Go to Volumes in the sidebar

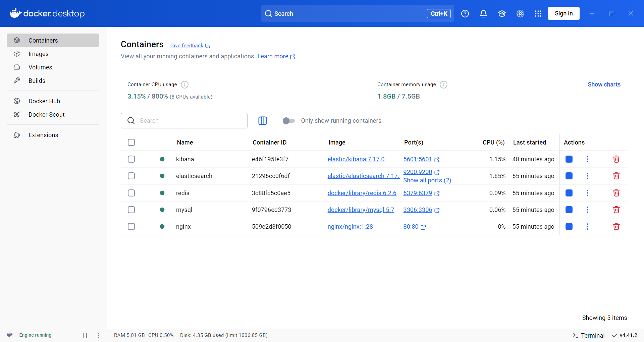point(53,67)
